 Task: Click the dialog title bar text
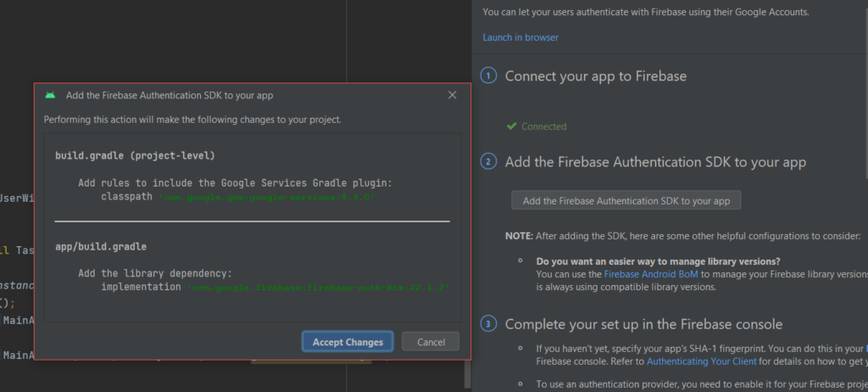click(x=170, y=96)
